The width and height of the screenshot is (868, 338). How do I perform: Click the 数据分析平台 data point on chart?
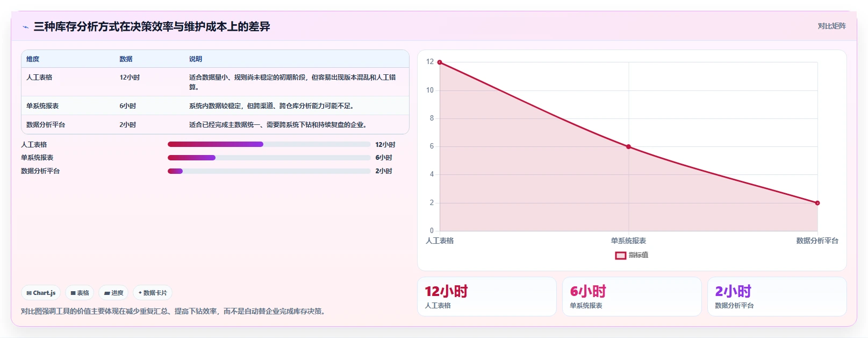click(x=817, y=203)
